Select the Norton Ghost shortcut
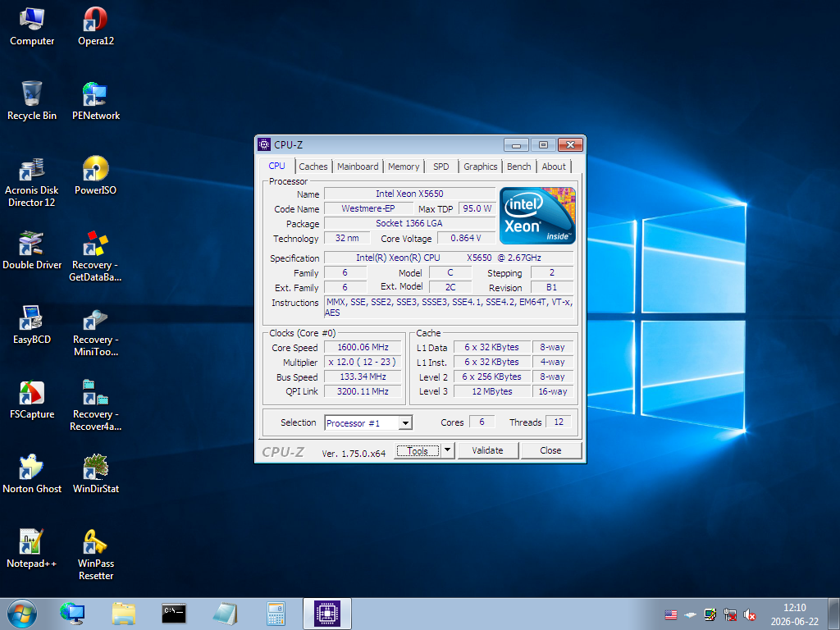The image size is (840, 630). click(32, 475)
